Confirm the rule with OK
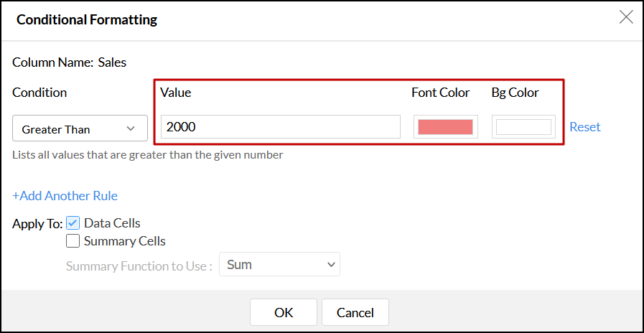Screen dimensions: 644x333 (284, 312)
